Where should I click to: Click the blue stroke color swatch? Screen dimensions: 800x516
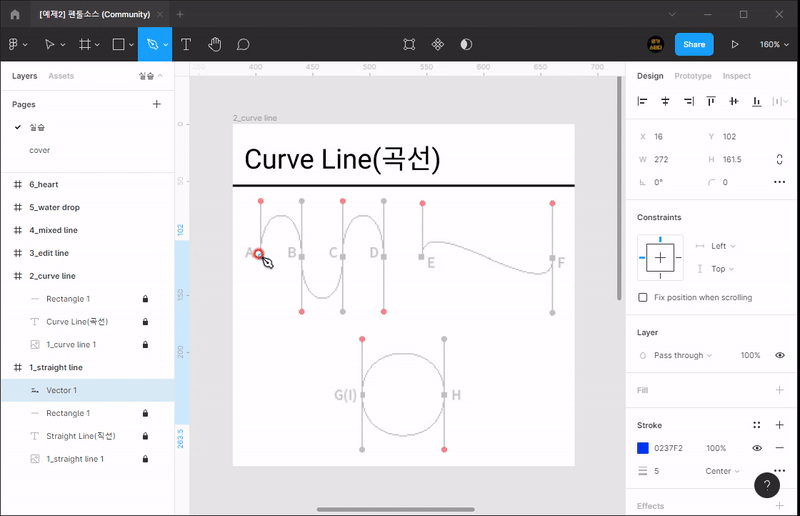[x=643, y=448]
